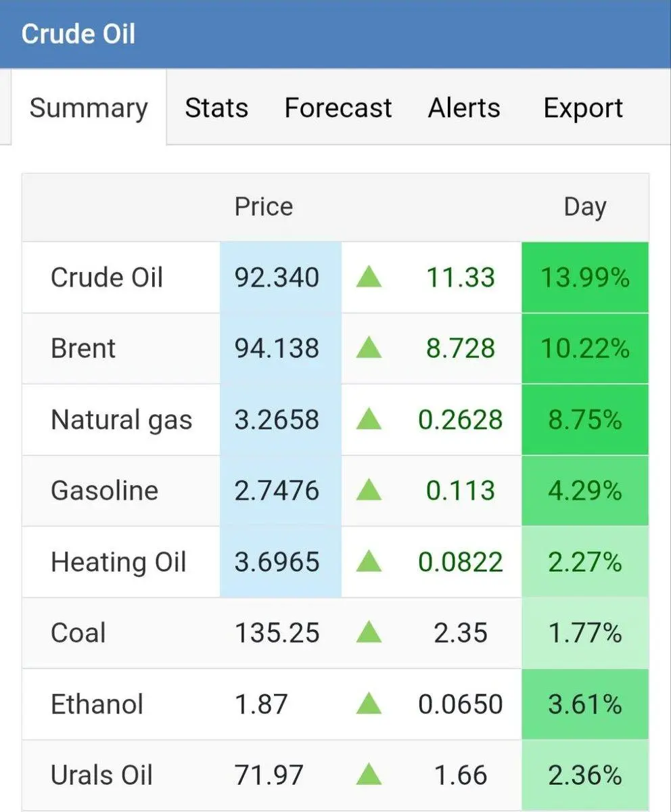Open the Brent commodity link
671x812 pixels.
83,348
